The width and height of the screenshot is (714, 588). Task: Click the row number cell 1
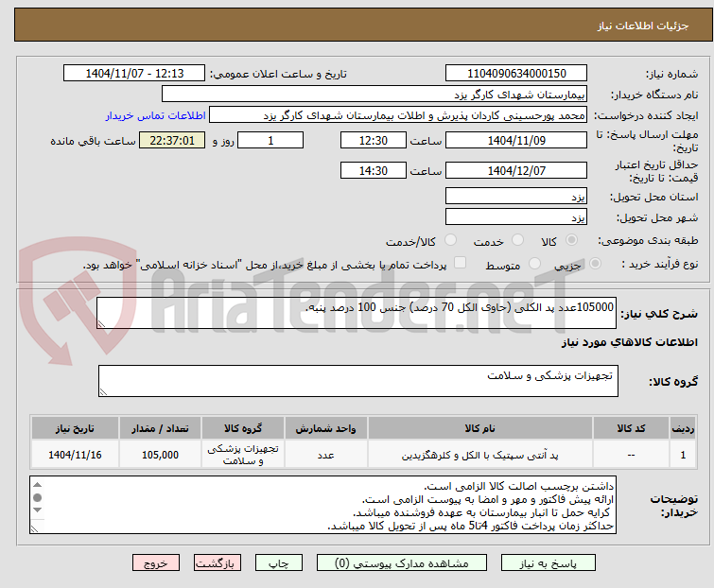[x=683, y=455]
